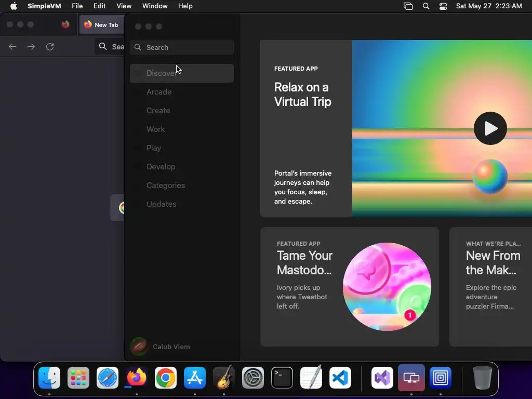The width and height of the screenshot is (532, 399).
Task: Click the App Store search field
Action: (x=182, y=47)
